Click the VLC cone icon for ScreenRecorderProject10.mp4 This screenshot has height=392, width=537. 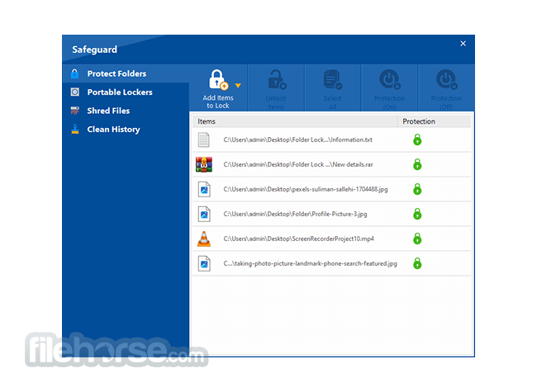click(x=204, y=239)
